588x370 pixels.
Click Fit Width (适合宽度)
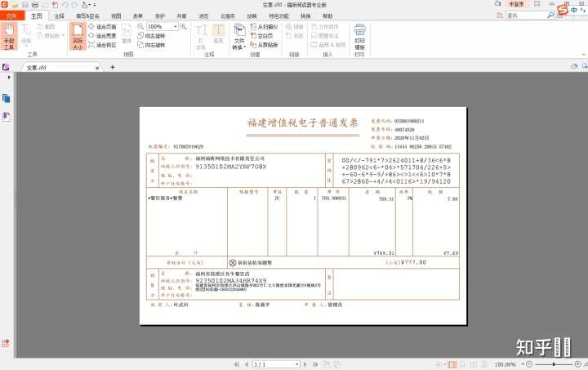[102, 36]
